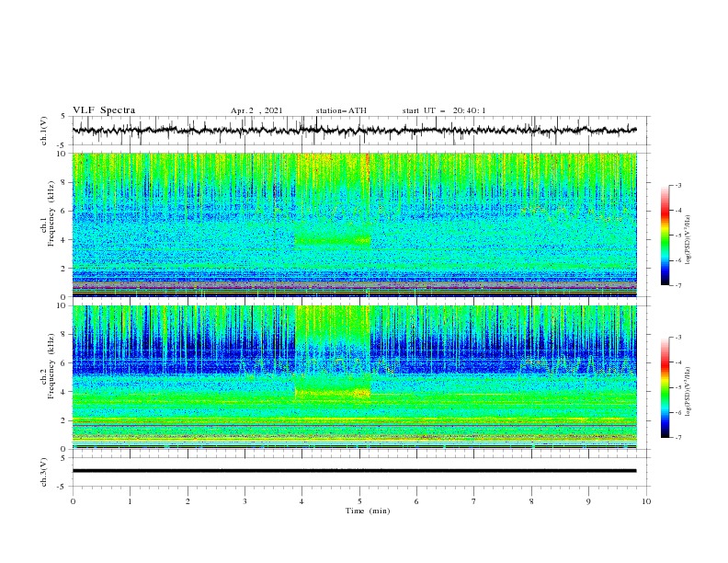Click the ch.1 color bar's log(PSD) label

click(688, 240)
